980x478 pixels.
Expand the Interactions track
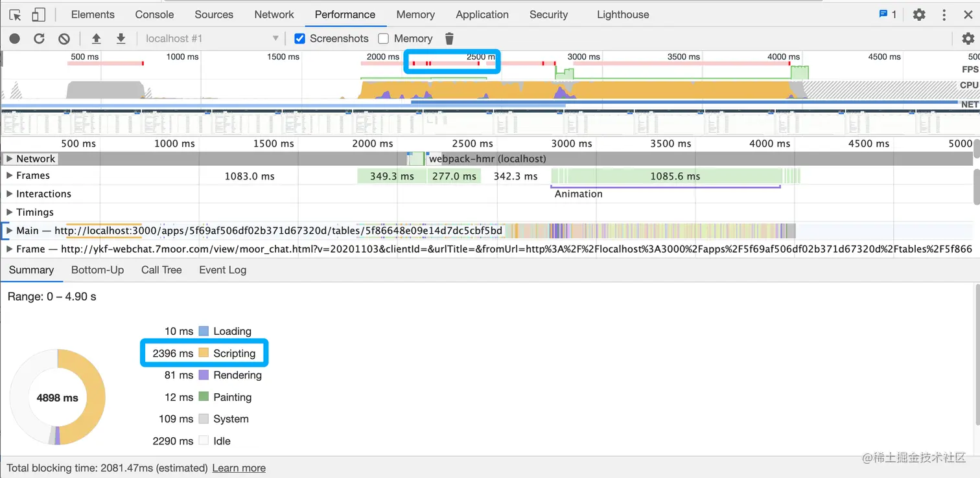point(9,194)
